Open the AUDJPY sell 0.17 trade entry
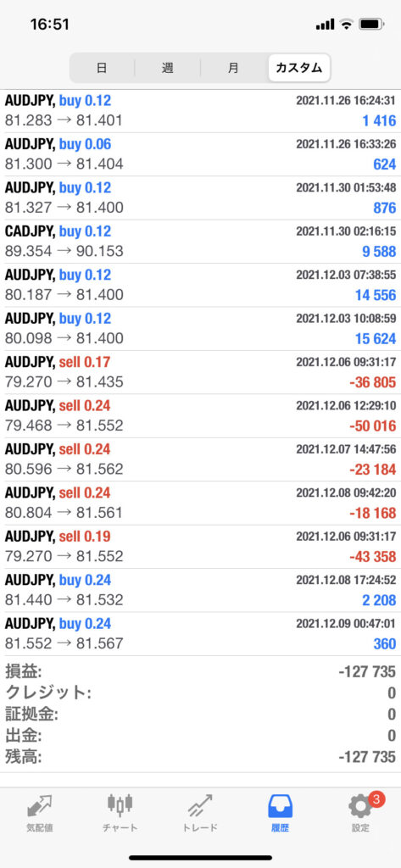 click(200, 373)
